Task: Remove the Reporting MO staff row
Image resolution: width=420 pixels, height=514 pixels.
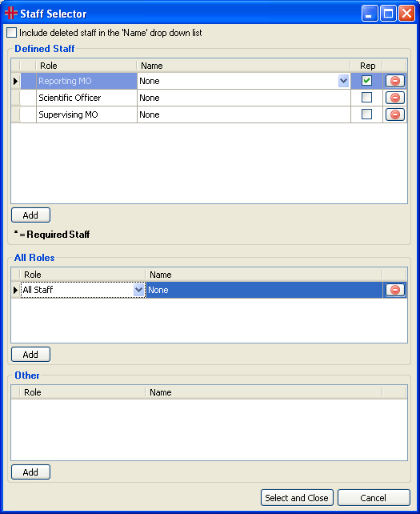Action: (394, 81)
